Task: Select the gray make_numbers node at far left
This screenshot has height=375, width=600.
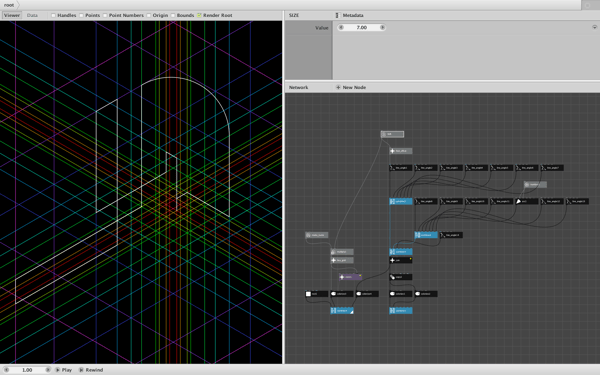Action: click(316, 235)
